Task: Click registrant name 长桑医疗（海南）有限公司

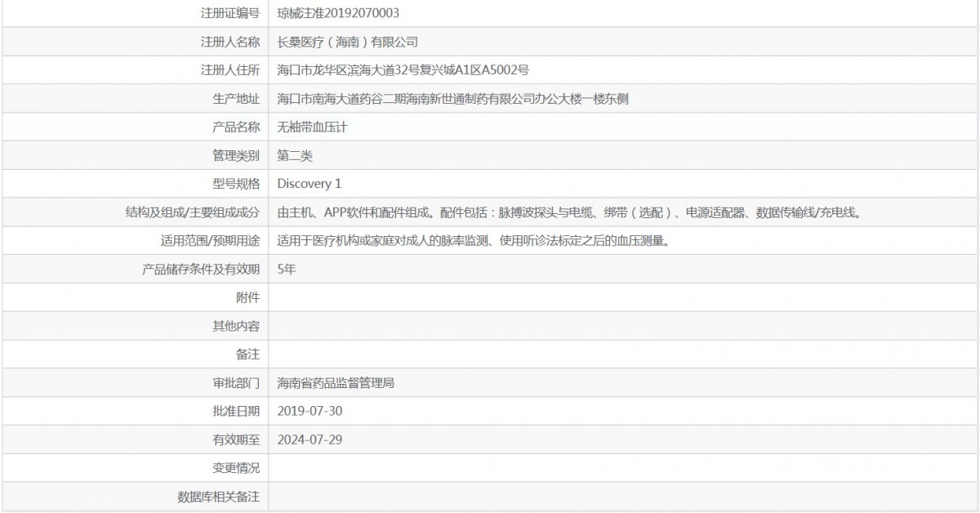Action: pyautogui.click(x=348, y=42)
